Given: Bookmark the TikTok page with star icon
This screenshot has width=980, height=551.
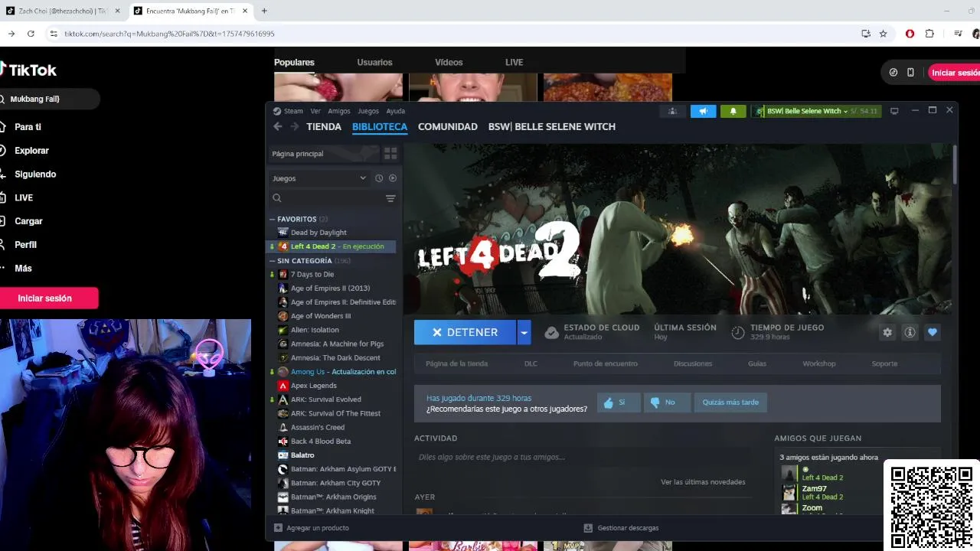Looking at the screenshot, I should [883, 34].
